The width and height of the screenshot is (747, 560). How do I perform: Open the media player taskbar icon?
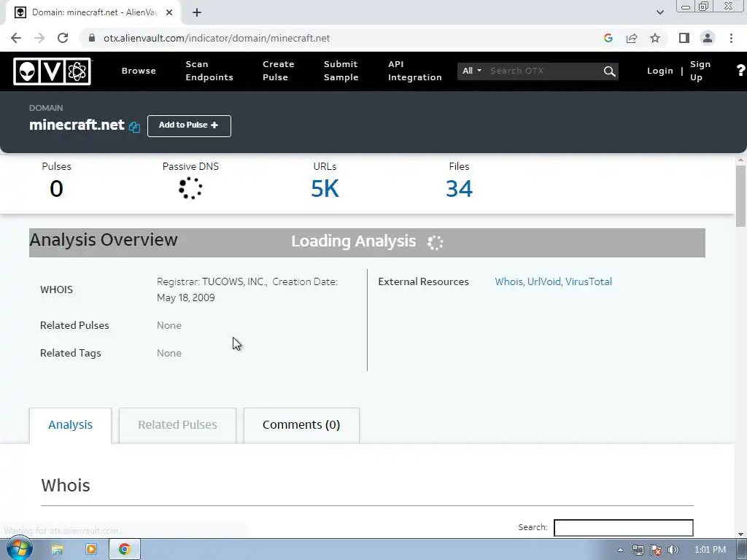click(90, 550)
